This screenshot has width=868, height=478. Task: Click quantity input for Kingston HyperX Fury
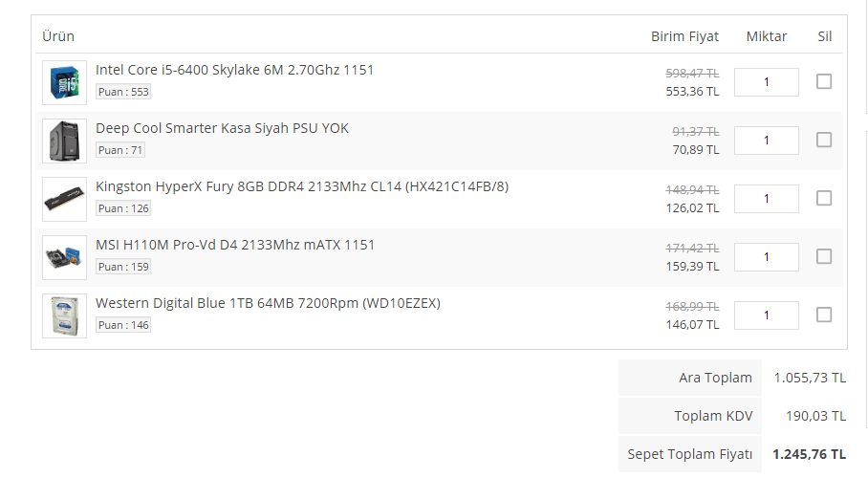766,199
